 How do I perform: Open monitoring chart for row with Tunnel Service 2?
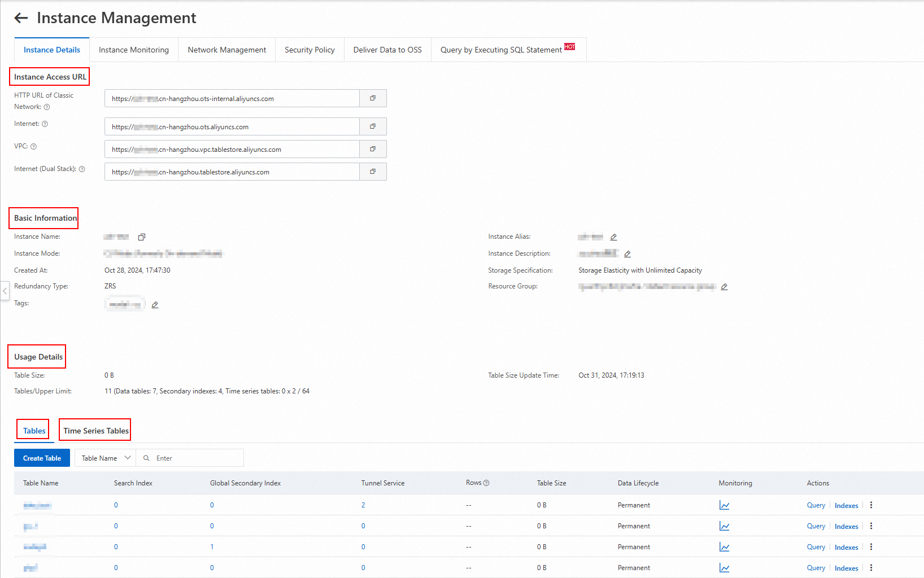pos(724,505)
